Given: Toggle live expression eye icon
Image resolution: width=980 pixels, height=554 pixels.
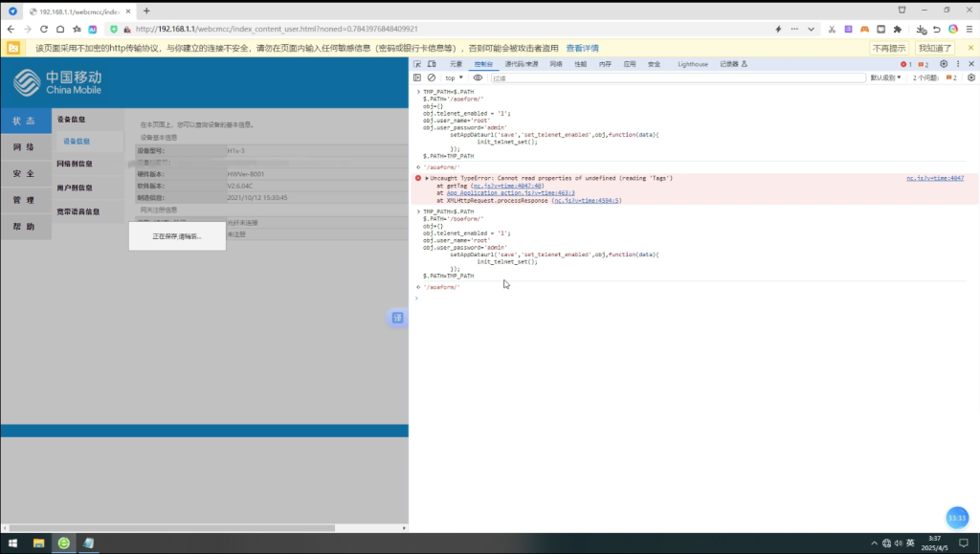Looking at the screenshot, I should point(478,78).
